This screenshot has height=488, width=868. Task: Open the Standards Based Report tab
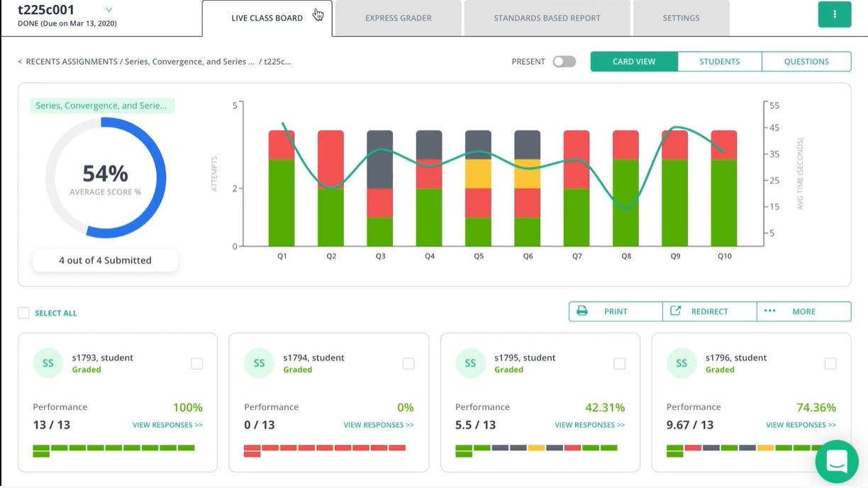pyautogui.click(x=546, y=18)
